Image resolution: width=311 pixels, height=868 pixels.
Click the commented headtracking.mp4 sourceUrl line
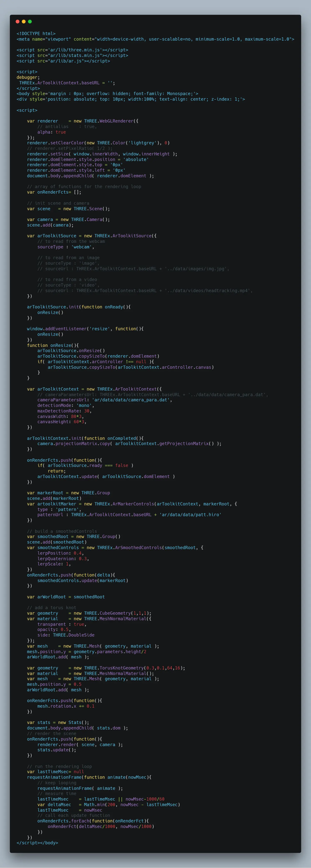tap(145, 290)
